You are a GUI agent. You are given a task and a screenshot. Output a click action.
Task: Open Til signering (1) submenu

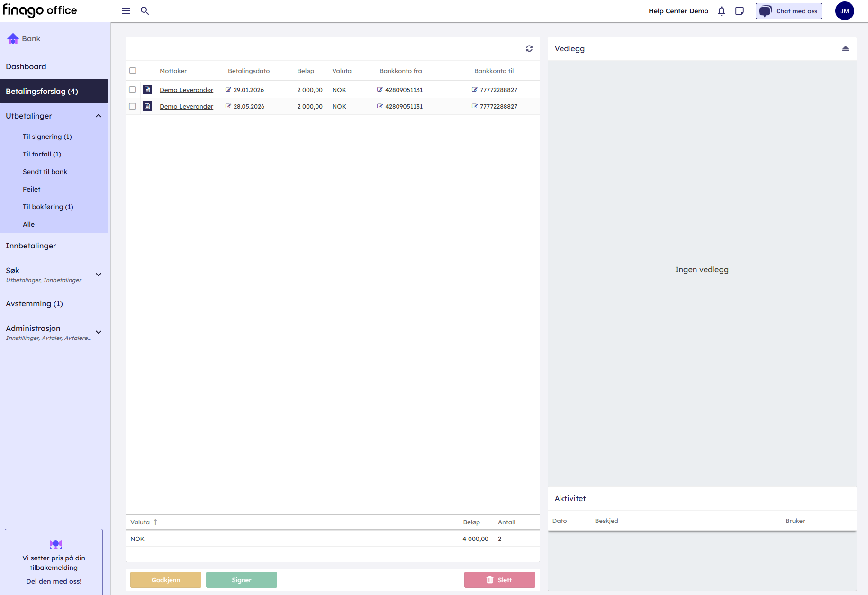pyautogui.click(x=47, y=137)
